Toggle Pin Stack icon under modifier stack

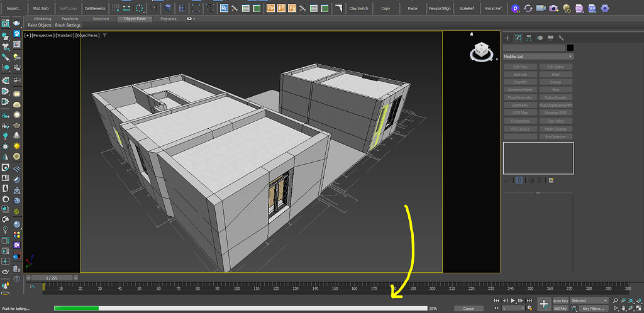coord(508,180)
